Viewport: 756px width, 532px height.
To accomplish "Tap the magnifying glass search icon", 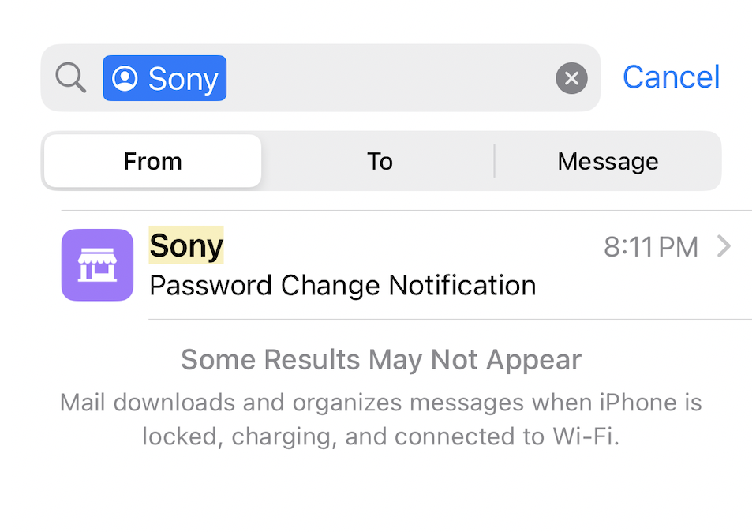I will coord(70,78).
